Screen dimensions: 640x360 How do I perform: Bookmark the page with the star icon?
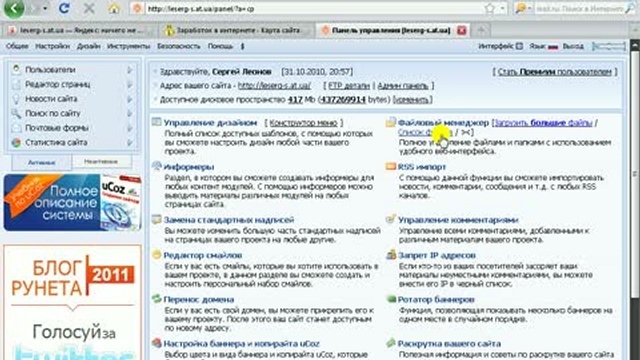point(490,8)
